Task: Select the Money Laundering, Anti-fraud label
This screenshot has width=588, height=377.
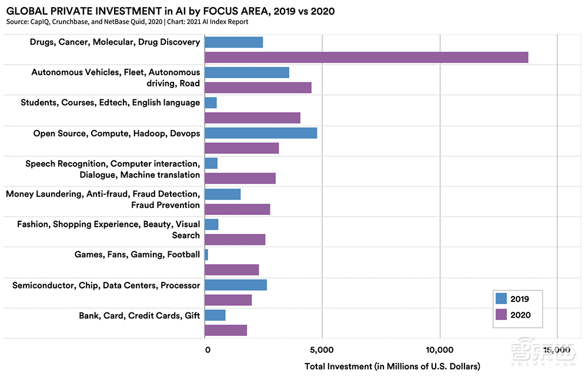Action: coord(103,199)
